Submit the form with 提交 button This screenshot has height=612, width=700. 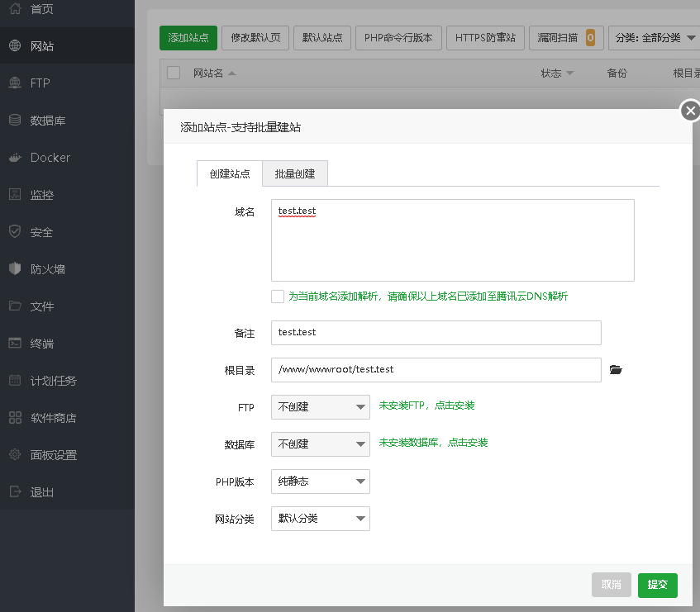tap(658, 585)
